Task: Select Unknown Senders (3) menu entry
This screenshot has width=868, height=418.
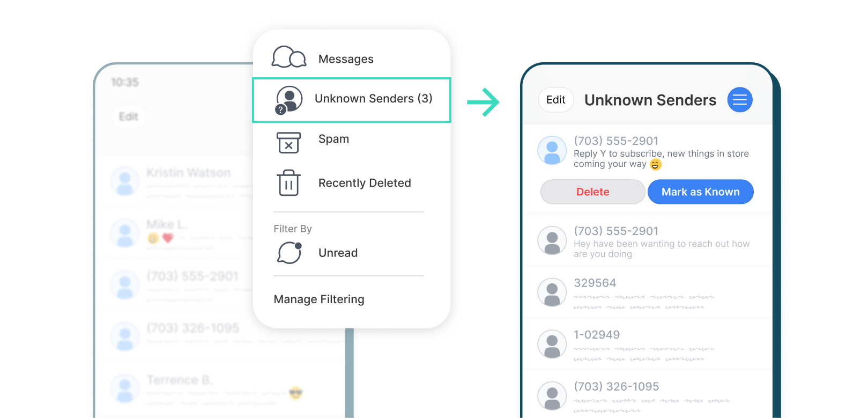Action: point(373,99)
